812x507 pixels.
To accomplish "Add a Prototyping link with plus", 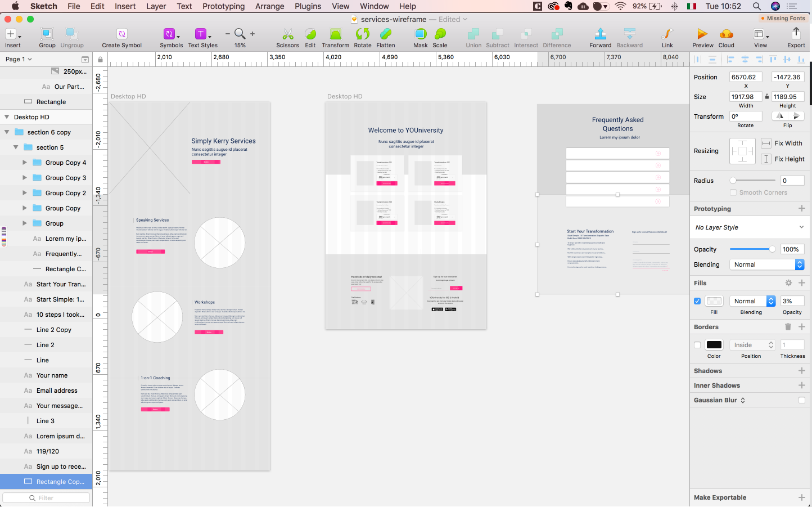I will point(802,209).
